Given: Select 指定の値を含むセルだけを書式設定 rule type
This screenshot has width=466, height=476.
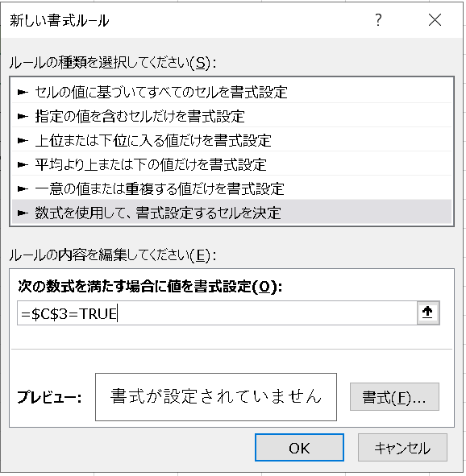Looking at the screenshot, I should point(231,116).
